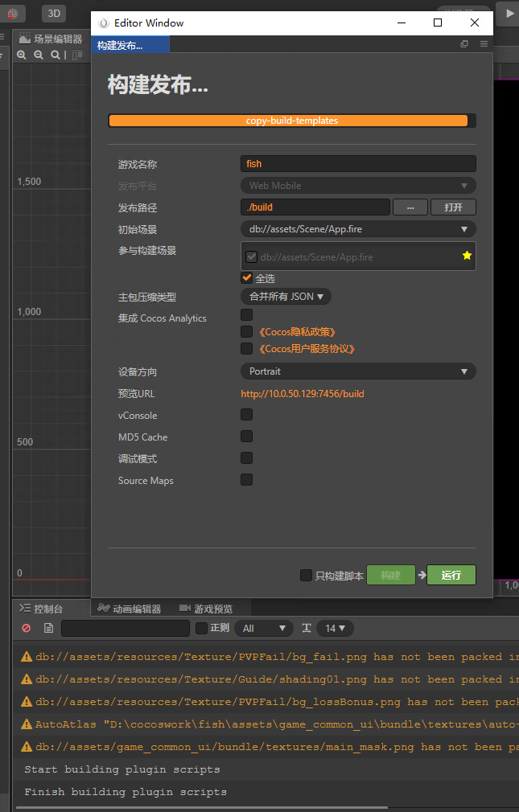Open the 设备方向 Portrait dropdown
This screenshot has height=812, width=519.
[358, 371]
